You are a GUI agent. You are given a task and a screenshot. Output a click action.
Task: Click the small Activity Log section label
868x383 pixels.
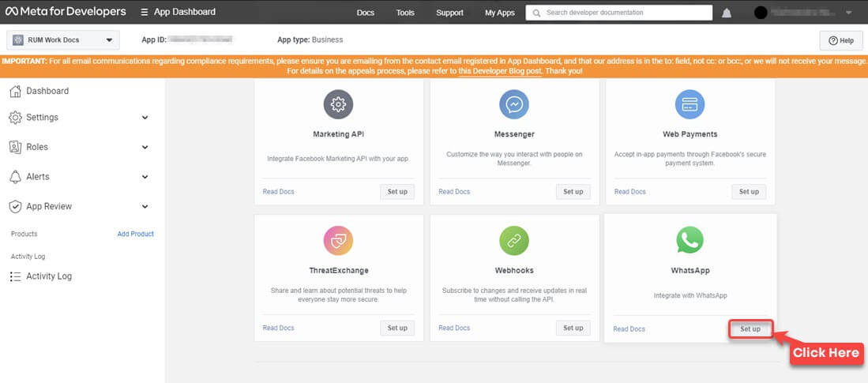point(28,257)
